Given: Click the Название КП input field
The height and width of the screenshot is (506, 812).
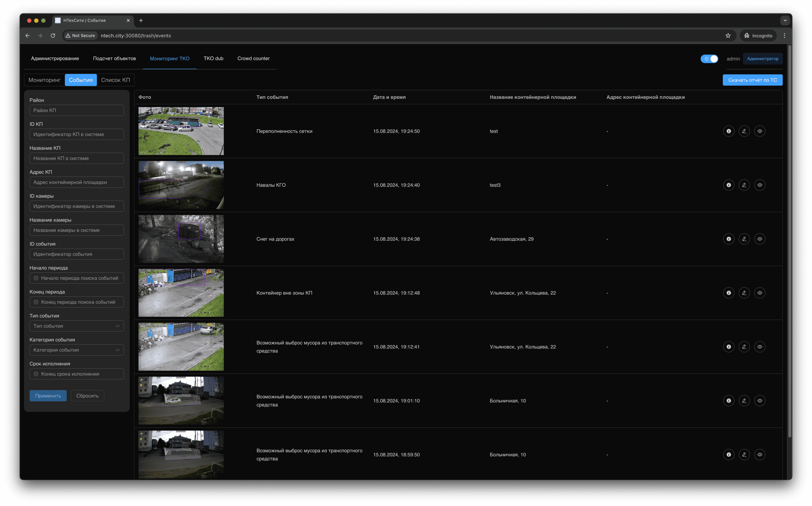Looking at the screenshot, I should click(x=77, y=158).
